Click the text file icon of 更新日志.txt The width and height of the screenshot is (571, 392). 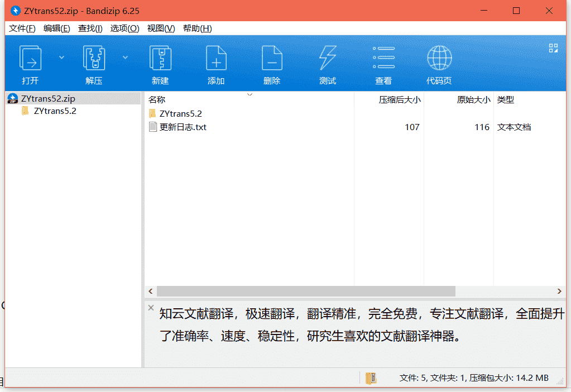point(153,127)
